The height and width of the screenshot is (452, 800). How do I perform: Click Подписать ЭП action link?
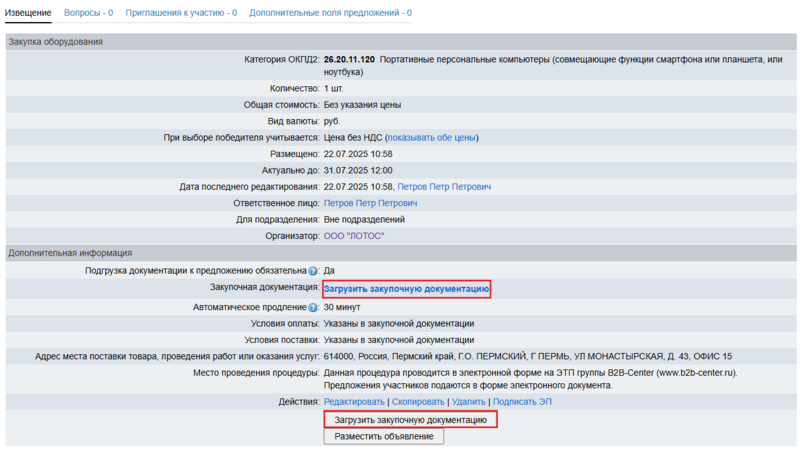click(x=522, y=402)
